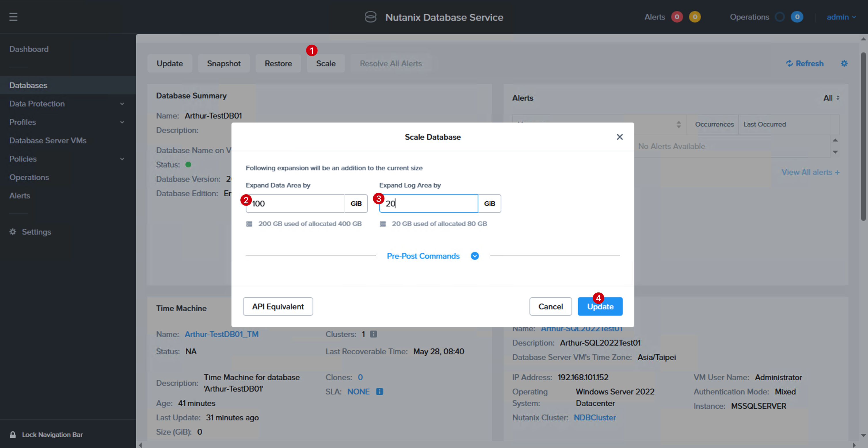Open Operations in the left sidebar
Screen dimensions: 868x448
[x=29, y=177]
